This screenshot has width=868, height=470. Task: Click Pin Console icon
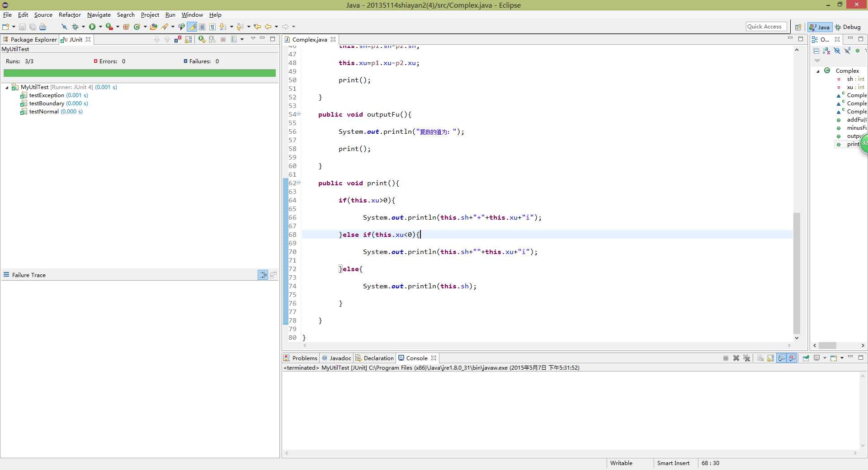(806, 358)
